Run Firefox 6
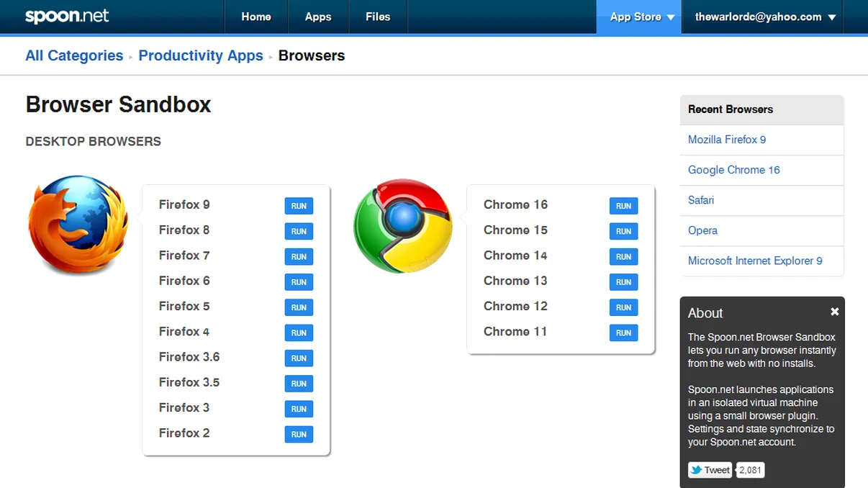Viewport: 868px width, 488px height. [299, 282]
